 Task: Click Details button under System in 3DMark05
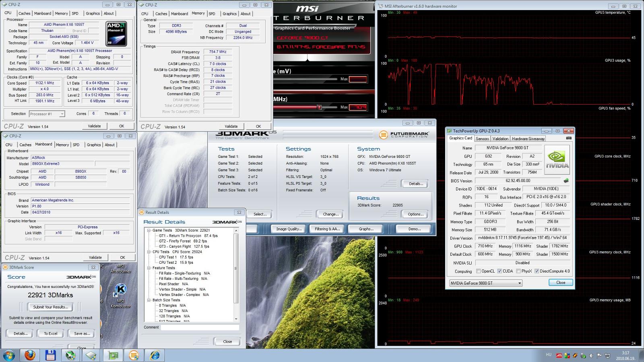(415, 184)
